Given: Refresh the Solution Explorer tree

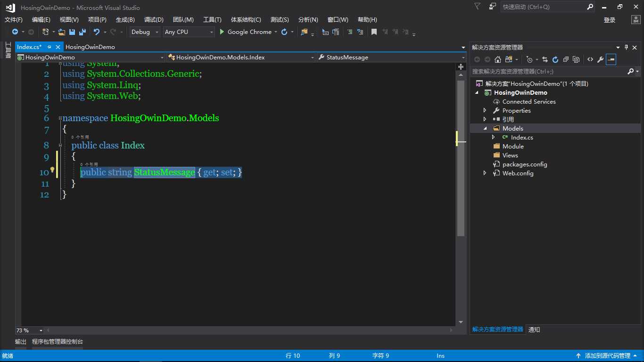Looking at the screenshot, I should (555, 59).
